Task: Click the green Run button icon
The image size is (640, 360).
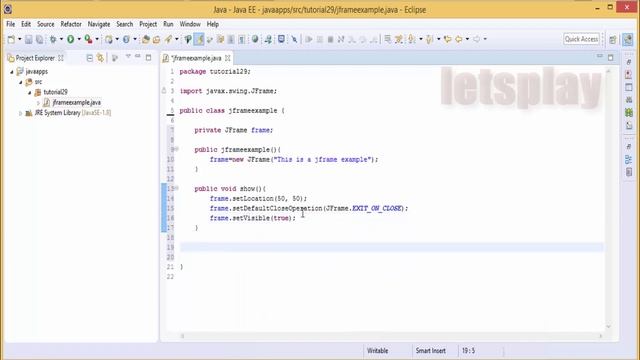Action: (71, 39)
